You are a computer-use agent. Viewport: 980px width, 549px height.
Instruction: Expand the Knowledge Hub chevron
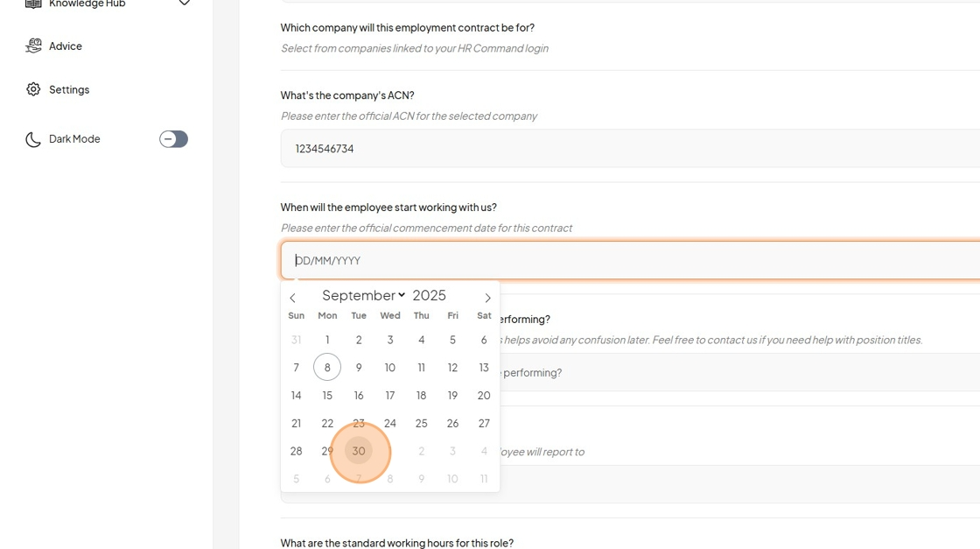tap(185, 4)
